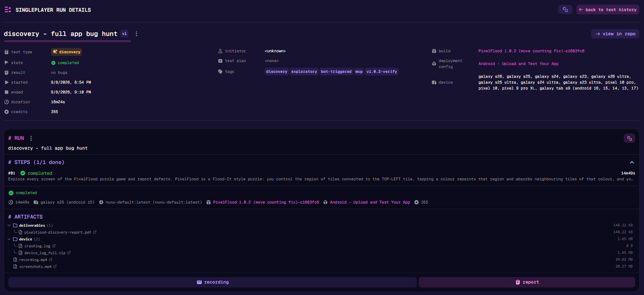Click pixelflood-discovery-report.pdf file name

click(x=58, y=232)
